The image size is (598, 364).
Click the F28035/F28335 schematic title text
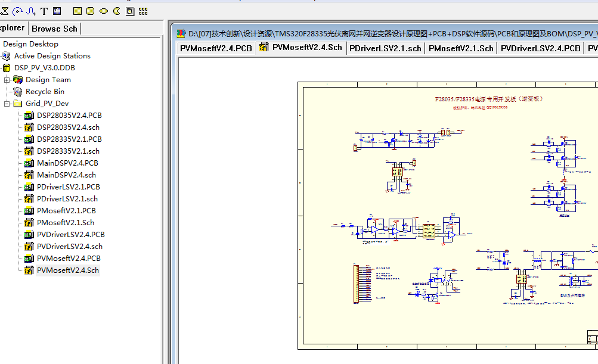pyautogui.click(x=488, y=99)
